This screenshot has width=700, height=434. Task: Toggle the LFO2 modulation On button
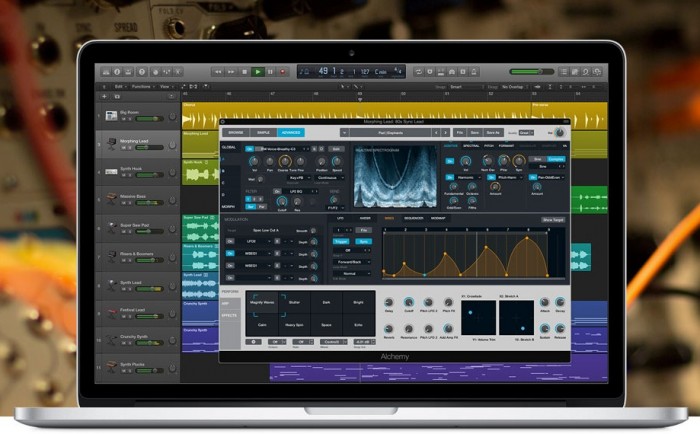point(230,241)
